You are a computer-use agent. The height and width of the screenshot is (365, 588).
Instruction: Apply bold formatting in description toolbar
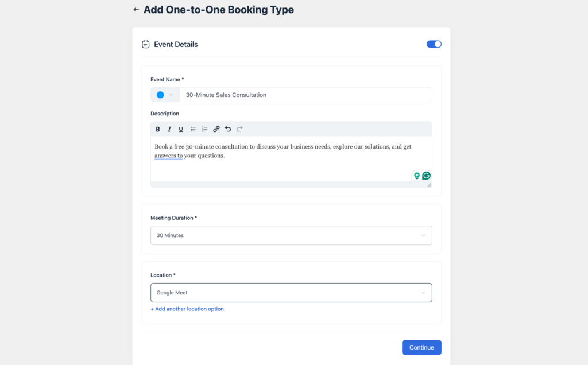click(x=158, y=129)
